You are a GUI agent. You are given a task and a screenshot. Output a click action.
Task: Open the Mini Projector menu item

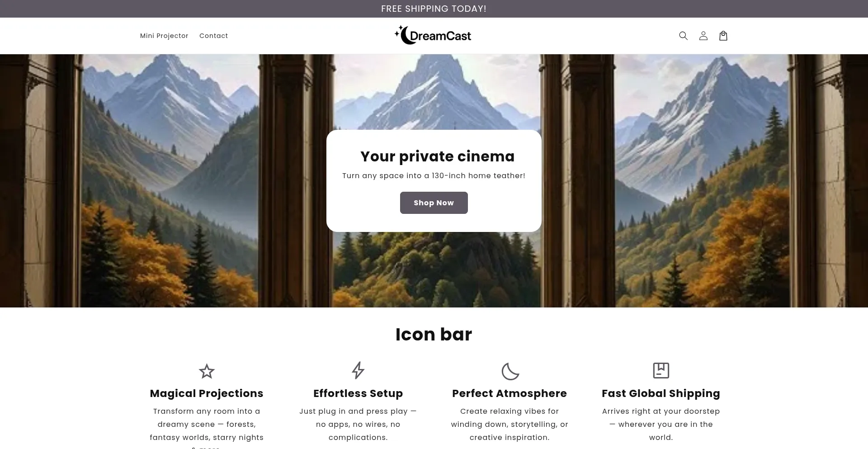coord(164,36)
